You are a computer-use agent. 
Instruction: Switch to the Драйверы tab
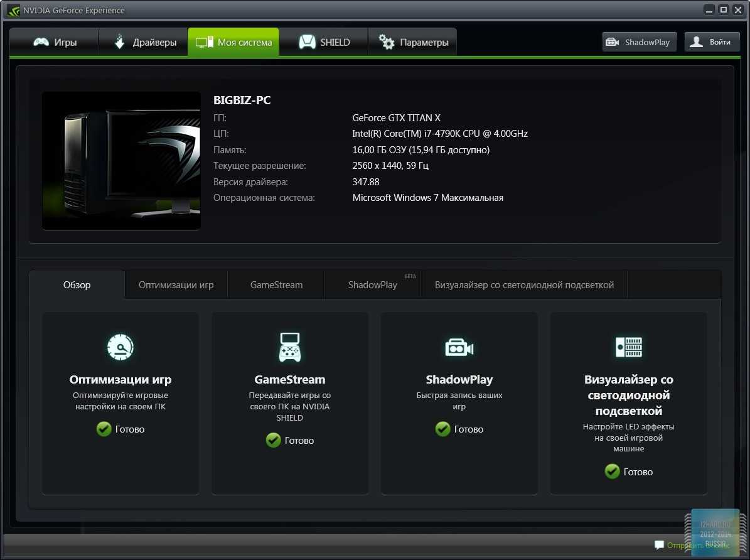[x=143, y=43]
